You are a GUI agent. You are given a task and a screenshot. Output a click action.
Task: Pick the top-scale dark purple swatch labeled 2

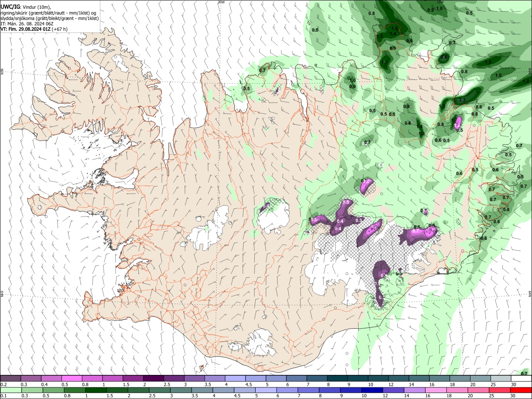153,378
